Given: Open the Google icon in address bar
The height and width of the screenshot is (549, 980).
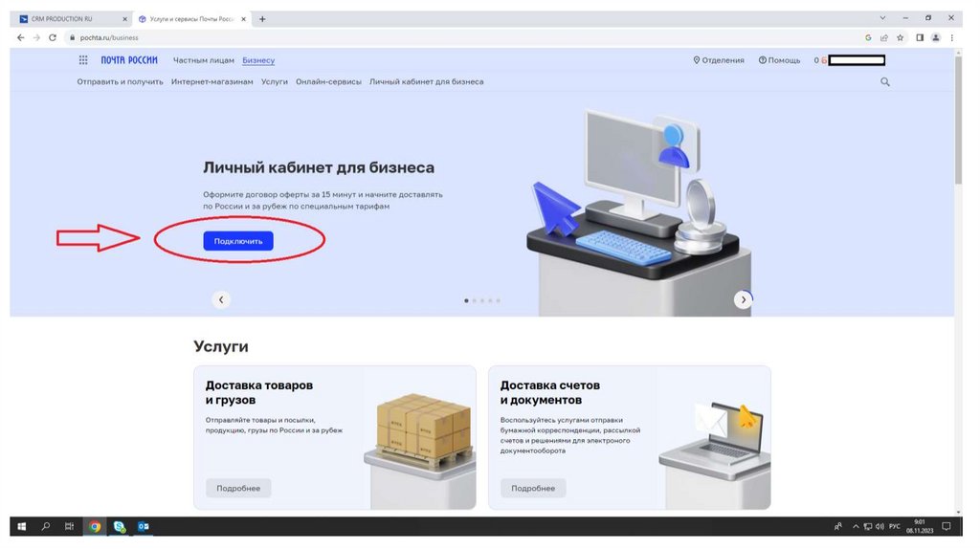Looking at the screenshot, I should (868, 37).
